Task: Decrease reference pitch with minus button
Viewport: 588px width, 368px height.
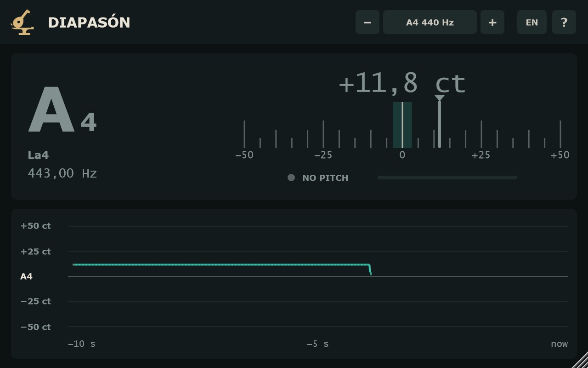Action: pyautogui.click(x=367, y=22)
